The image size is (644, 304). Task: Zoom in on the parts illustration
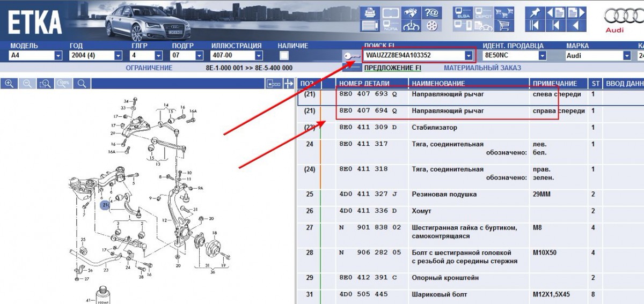(9, 83)
